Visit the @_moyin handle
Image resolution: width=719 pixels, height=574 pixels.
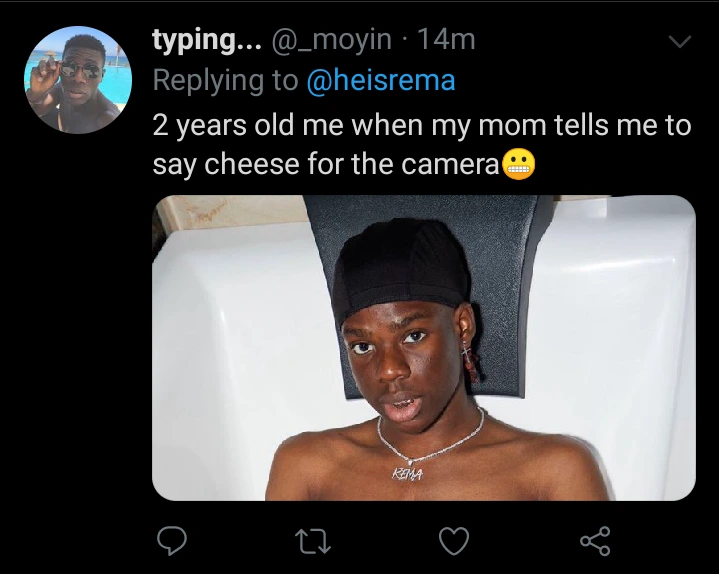click(x=332, y=39)
